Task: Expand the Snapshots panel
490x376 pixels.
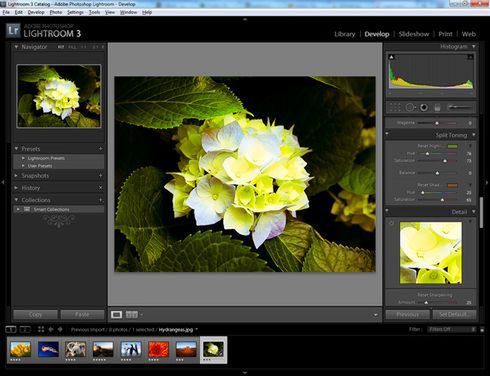Action: click(x=16, y=175)
